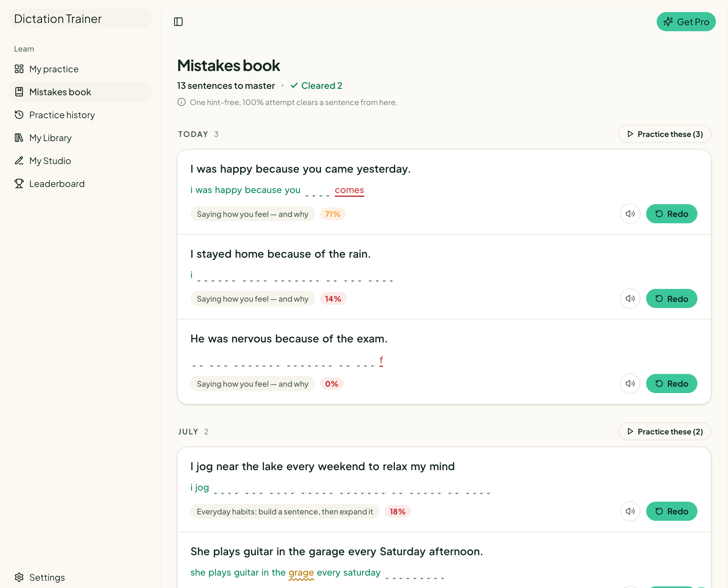Click the Mistakes book bookmark icon
Image resolution: width=728 pixels, height=588 pixels.
point(19,92)
